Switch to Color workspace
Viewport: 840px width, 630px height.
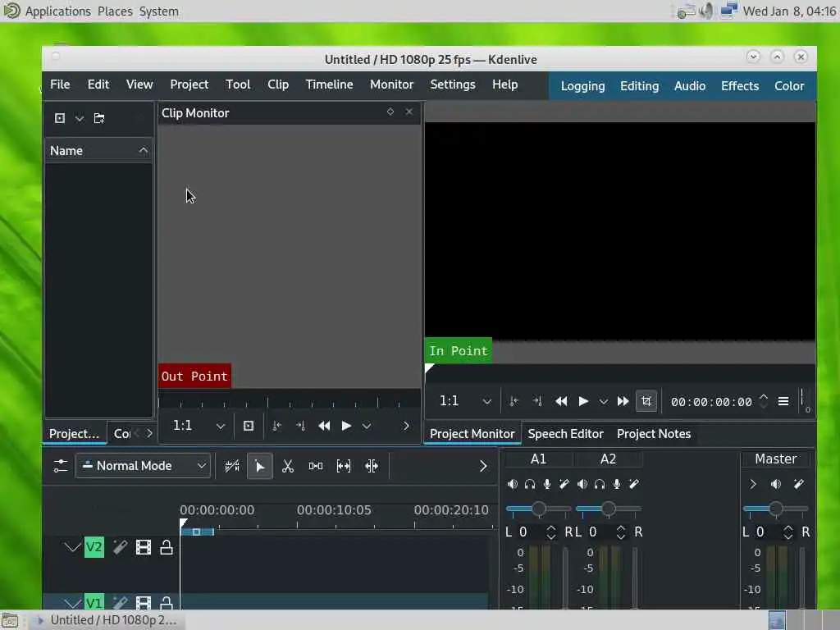click(x=789, y=86)
